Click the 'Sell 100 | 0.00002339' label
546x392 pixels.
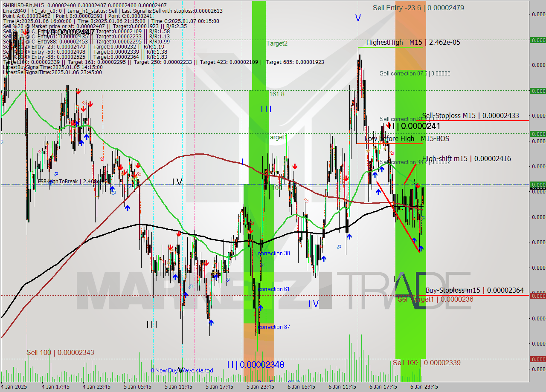[x=427, y=363]
